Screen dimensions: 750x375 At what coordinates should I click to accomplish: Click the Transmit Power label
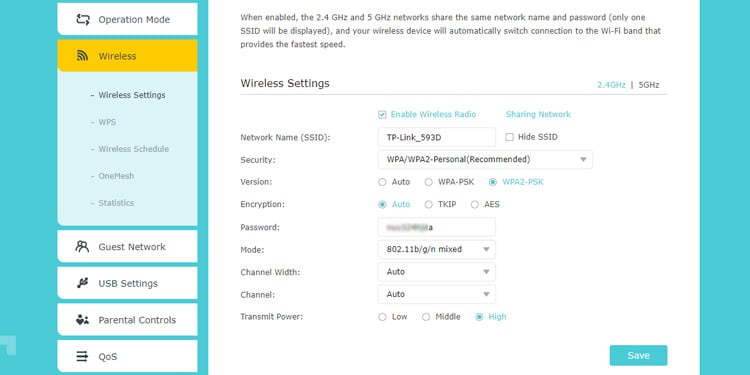(272, 317)
